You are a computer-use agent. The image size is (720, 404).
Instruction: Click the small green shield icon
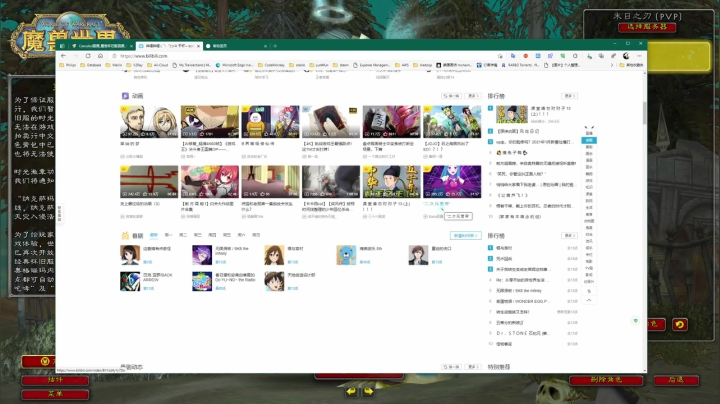click(636, 320)
